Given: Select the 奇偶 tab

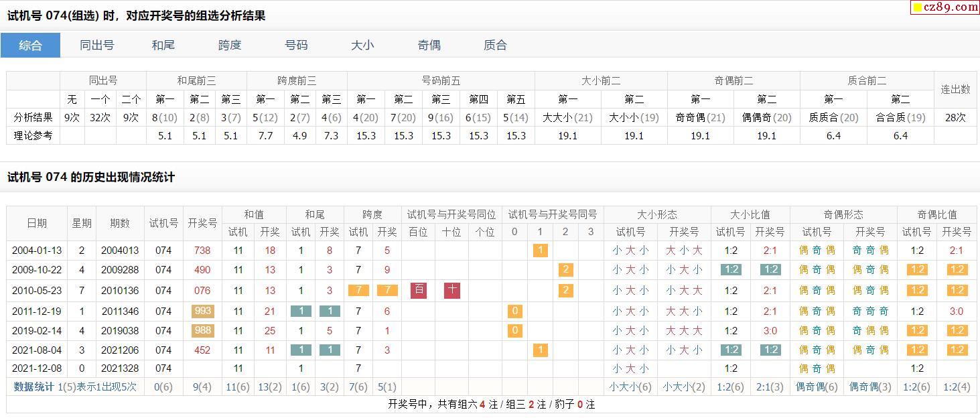Looking at the screenshot, I should (429, 46).
